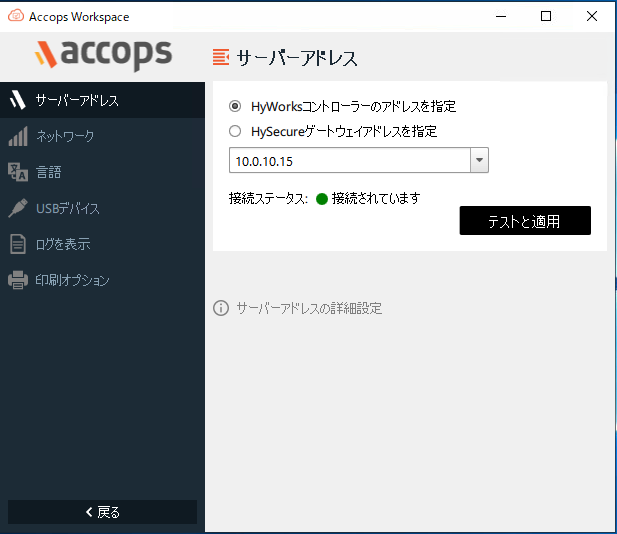Screen dimensions: 617x534
Task: Open the ログを表示 menu item
Action: point(102,244)
